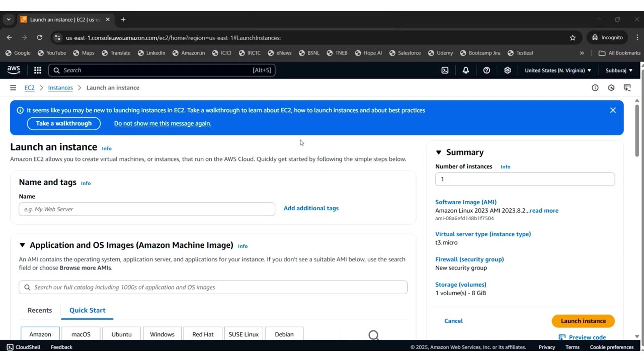Screen dimensions: 644x362
Task: Open the monitor icon at breadcrumb bar's right
Action: pyautogui.click(x=627, y=87)
